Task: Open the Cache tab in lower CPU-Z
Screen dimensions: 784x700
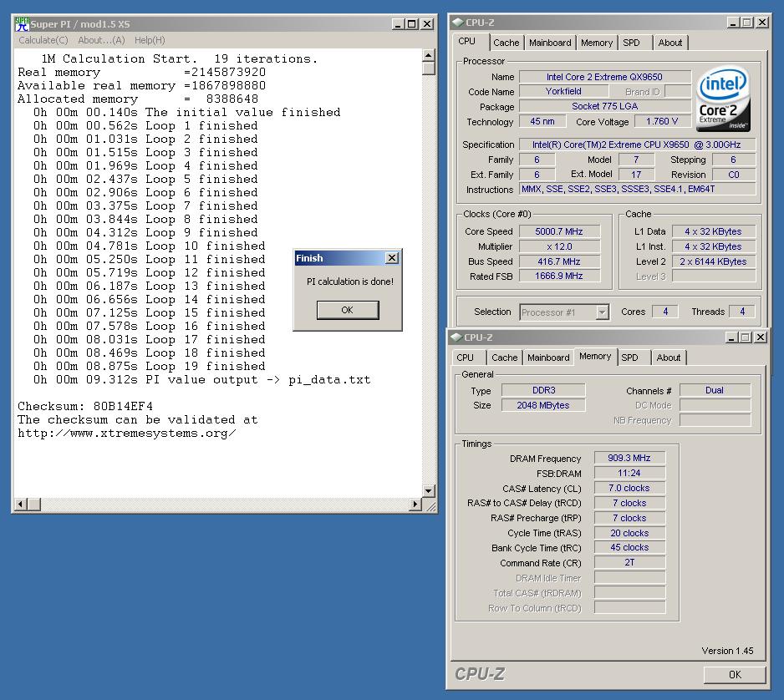Action: (505, 358)
